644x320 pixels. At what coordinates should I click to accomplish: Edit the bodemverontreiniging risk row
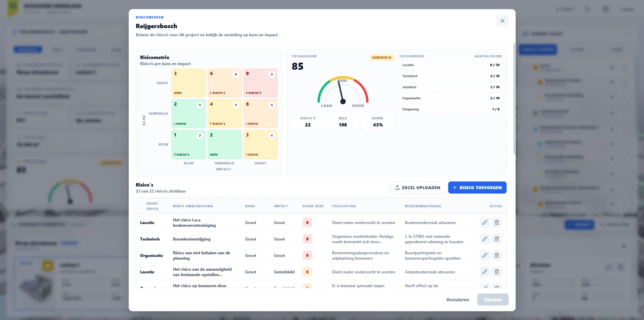click(484, 222)
